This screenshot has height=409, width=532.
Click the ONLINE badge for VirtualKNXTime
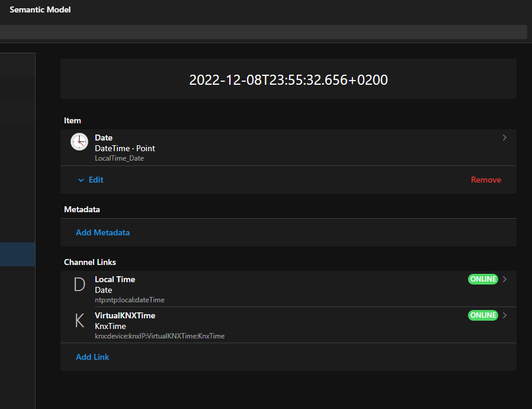pos(483,315)
